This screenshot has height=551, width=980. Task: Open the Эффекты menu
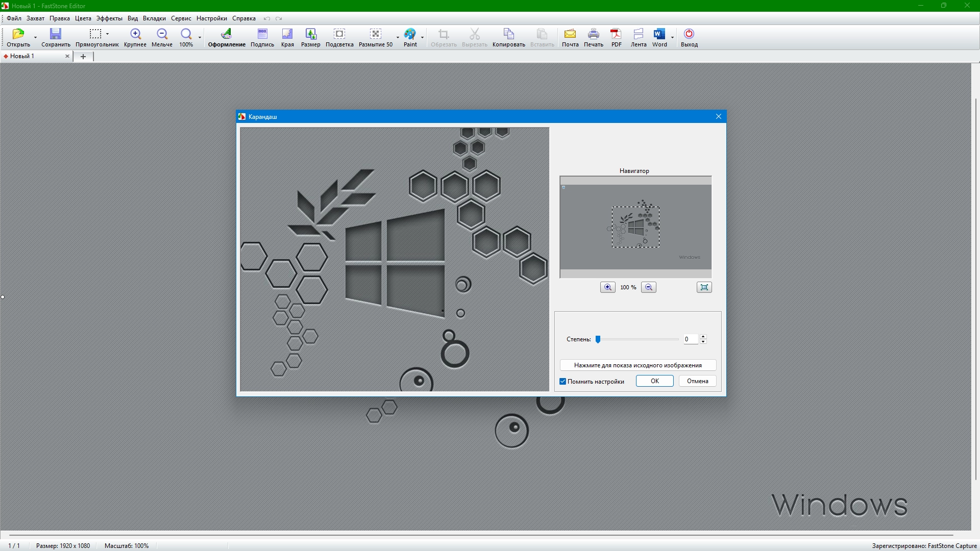pos(109,18)
